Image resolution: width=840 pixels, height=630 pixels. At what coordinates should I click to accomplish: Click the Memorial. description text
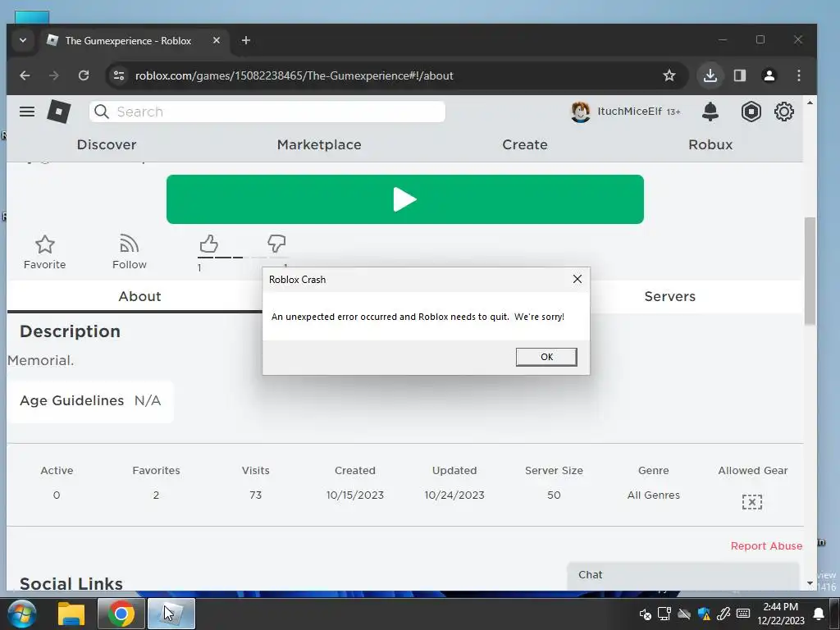coord(41,361)
